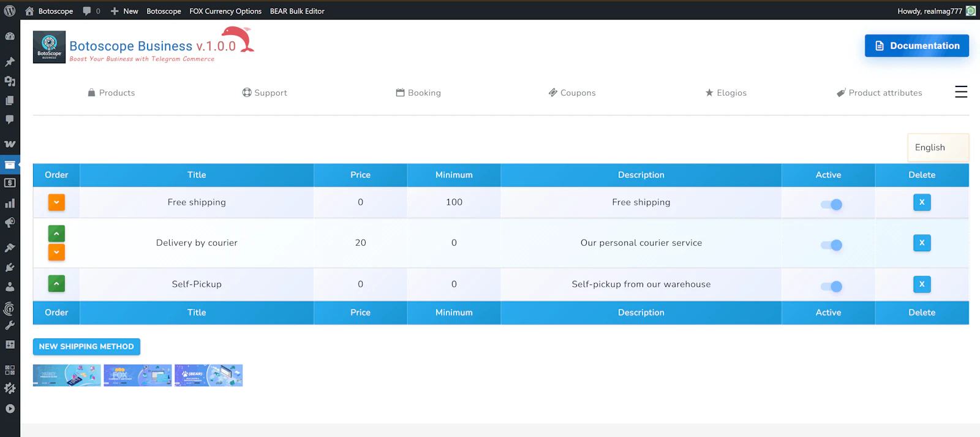Viewport: 980px width, 437px height.
Task: Open Posts via the pushpin sidebar icon
Action: click(x=10, y=62)
